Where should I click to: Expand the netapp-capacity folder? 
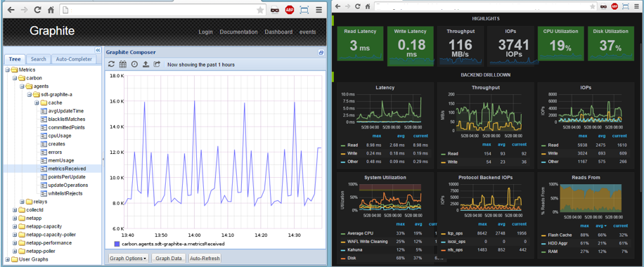tap(15, 226)
